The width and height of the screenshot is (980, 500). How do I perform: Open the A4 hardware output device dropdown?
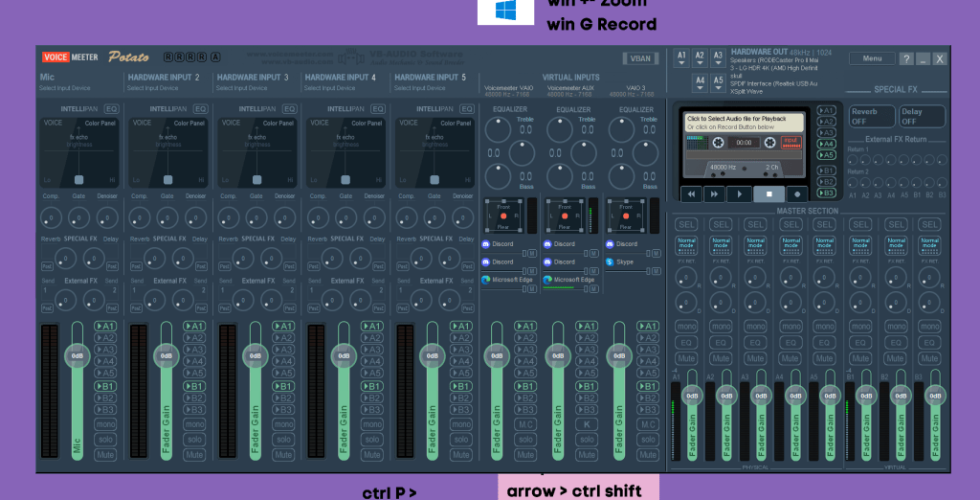pos(700,82)
